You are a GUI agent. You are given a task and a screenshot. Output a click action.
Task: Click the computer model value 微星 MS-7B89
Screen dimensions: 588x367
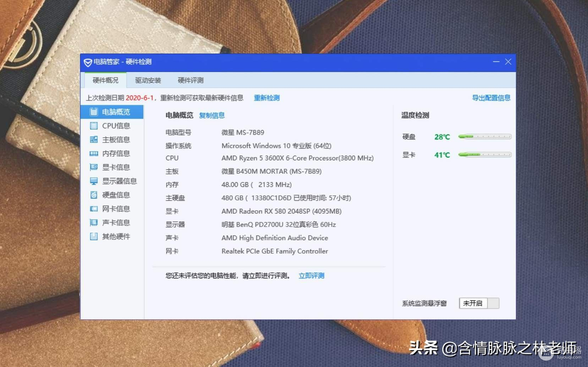pos(243,132)
